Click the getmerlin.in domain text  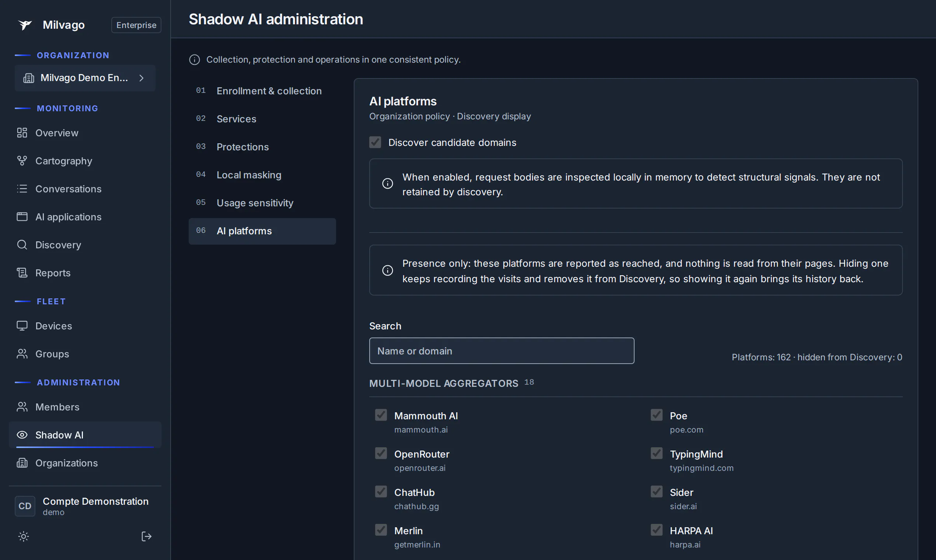[x=417, y=545]
